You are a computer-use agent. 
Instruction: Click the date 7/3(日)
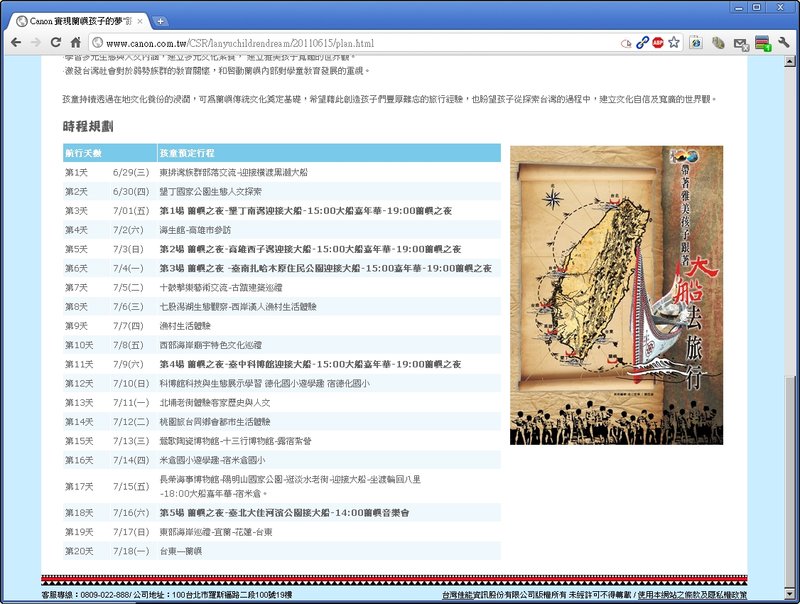[x=129, y=249]
